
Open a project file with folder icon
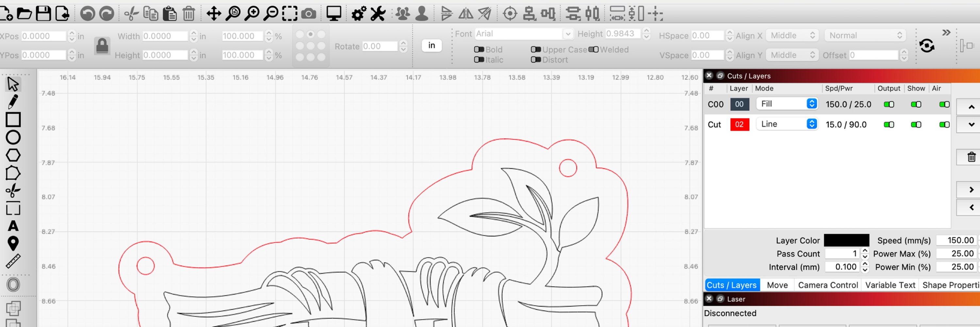pos(24,14)
